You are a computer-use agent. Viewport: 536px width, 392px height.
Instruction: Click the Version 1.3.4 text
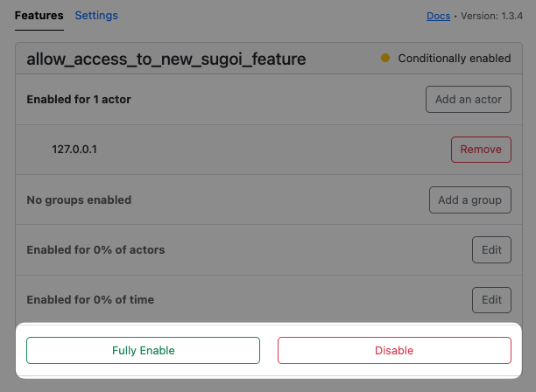(491, 16)
